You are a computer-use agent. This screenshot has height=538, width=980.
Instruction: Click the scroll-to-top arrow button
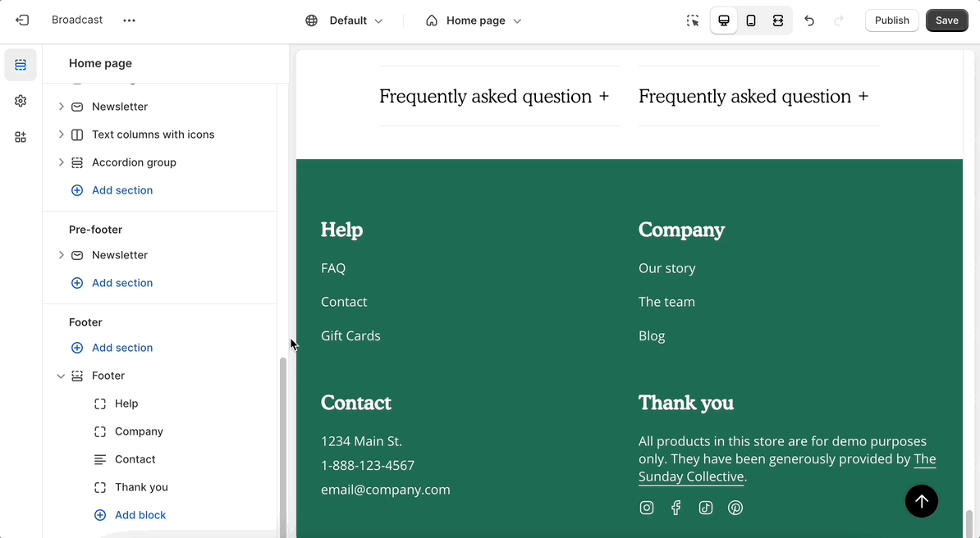921,501
